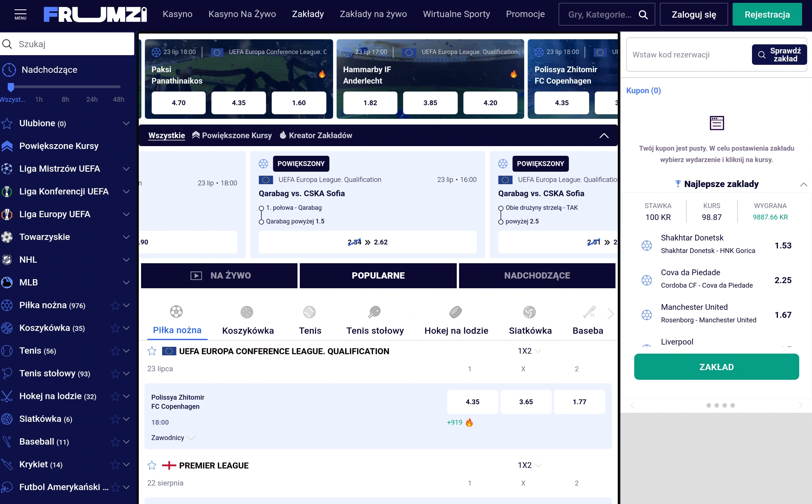Favorite Baseball with its star
The image size is (812, 504).
[115, 442]
